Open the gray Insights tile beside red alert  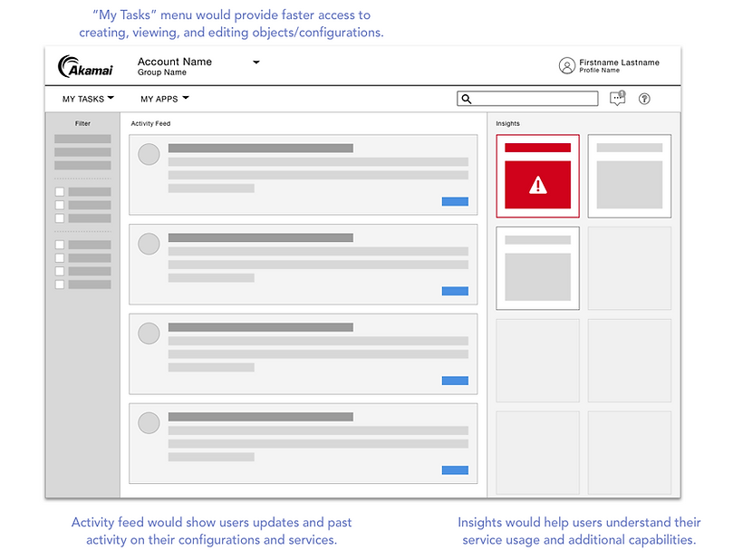point(629,176)
